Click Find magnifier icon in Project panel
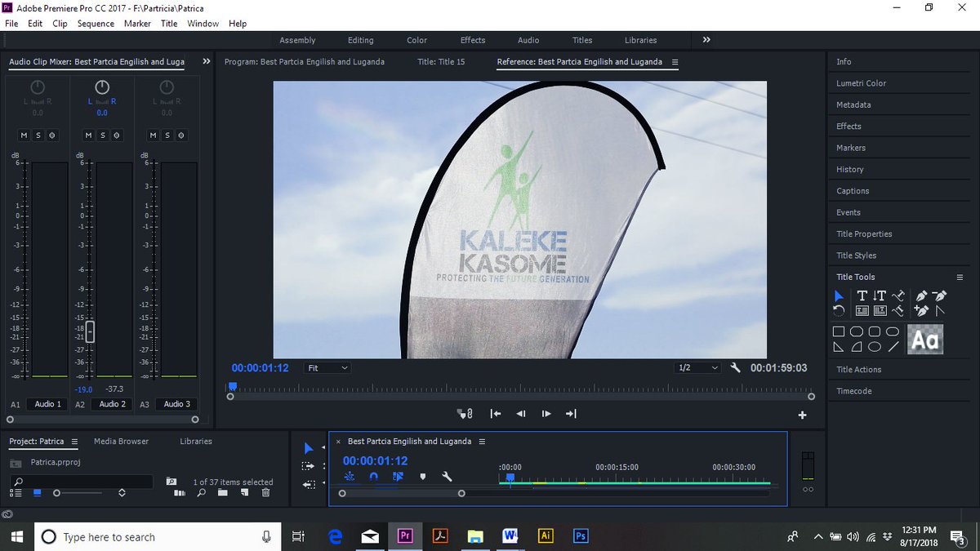Image resolution: width=980 pixels, height=551 pixels. coord(201,492)
